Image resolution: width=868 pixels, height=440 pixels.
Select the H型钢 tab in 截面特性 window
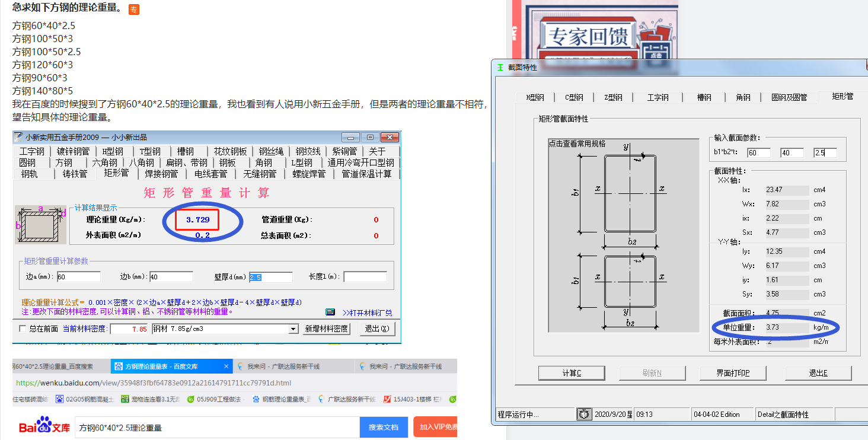click(x=535, y=97)
